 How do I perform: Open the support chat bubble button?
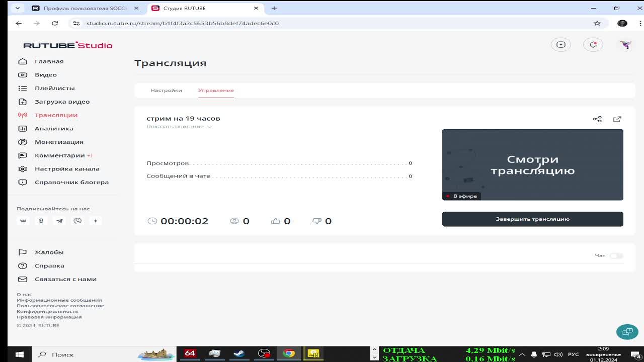click(627, 332)
